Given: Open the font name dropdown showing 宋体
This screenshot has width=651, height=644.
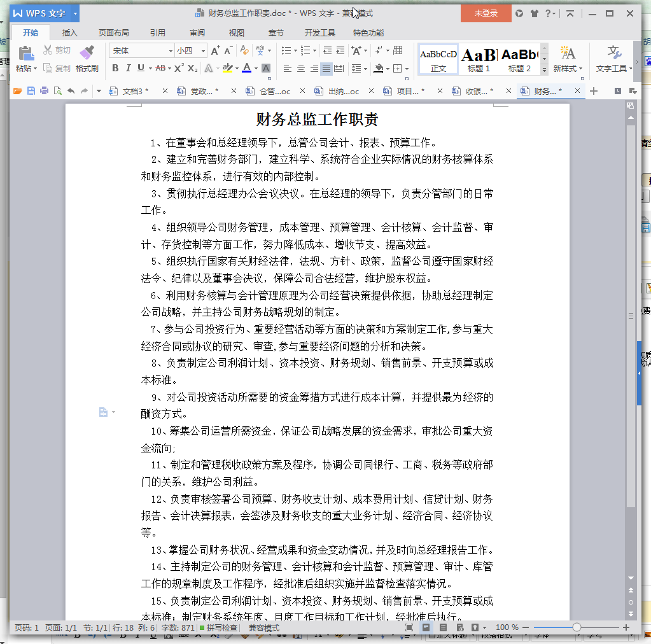Looking at the screenshot, I should click(142, 50).
